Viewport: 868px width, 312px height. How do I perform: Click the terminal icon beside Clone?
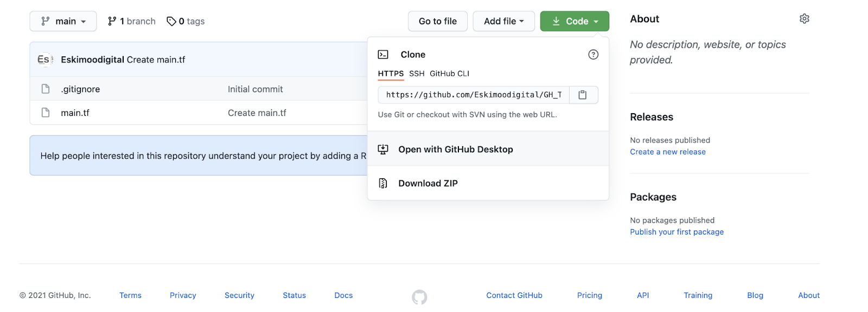pos(383,55)
